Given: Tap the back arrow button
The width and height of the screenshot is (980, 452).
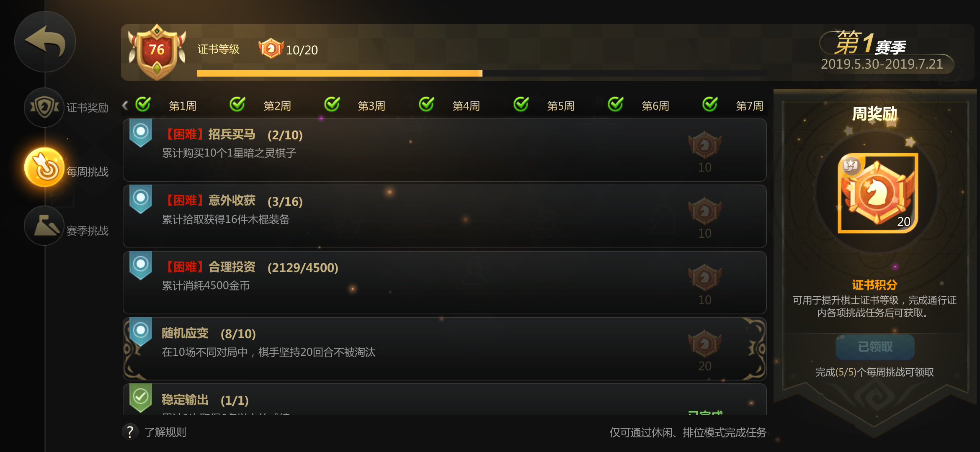Looking at the screenshot, I should tap(45, 41).
